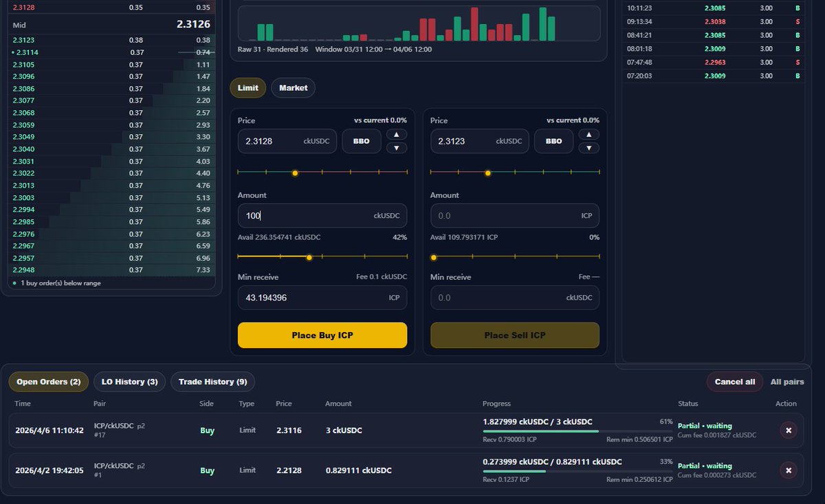Screen dimensions: 825x504
Task: Click the All pairs filter link
Action: [787, 382]
